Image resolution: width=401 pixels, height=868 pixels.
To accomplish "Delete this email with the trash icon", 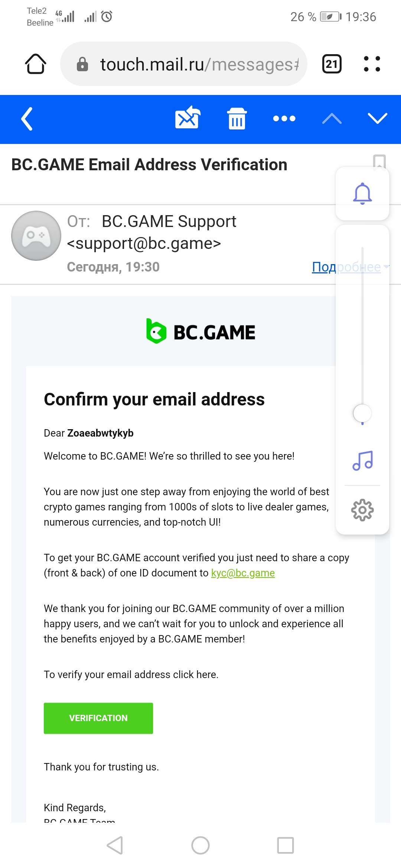I will click(237, 119).
